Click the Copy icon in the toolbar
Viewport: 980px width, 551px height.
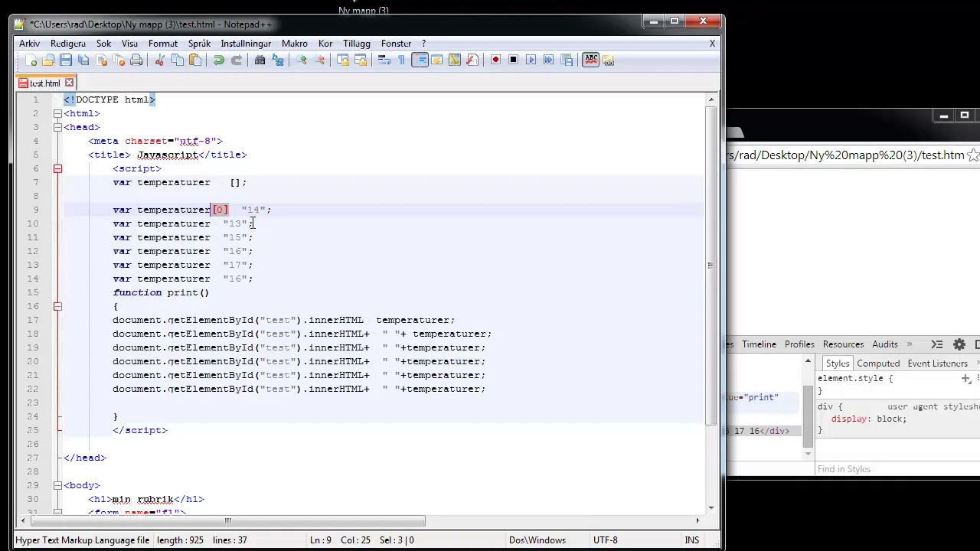(x=178, y=60)
